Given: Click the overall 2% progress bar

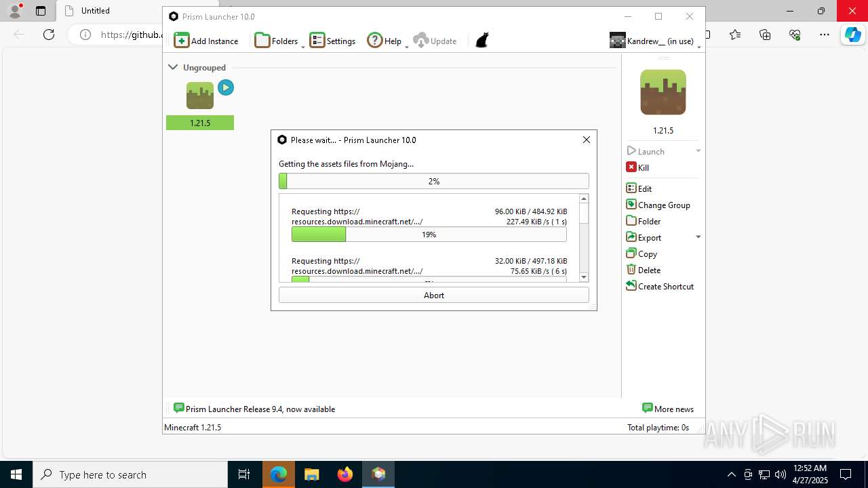Looking at the screenshot, I should pos(434,181).
